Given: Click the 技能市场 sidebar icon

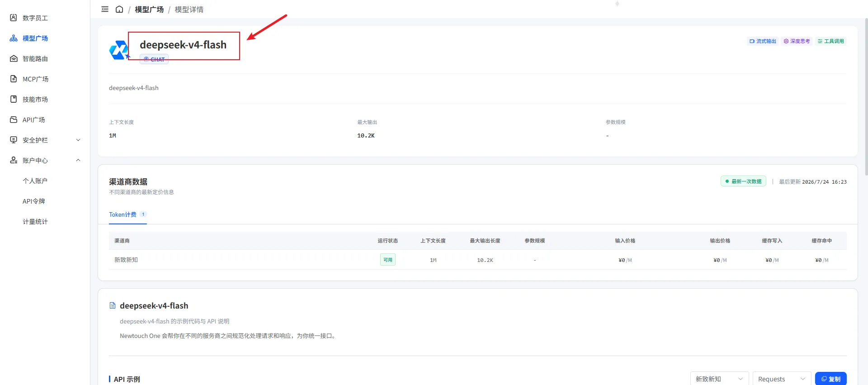Looking at the screenshot, I should pos(14,99).
